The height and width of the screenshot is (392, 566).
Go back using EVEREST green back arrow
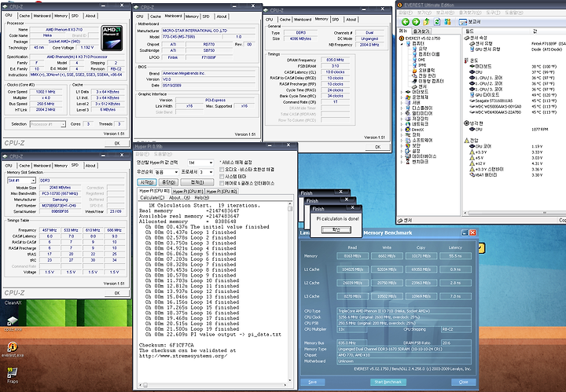point(406,22)
